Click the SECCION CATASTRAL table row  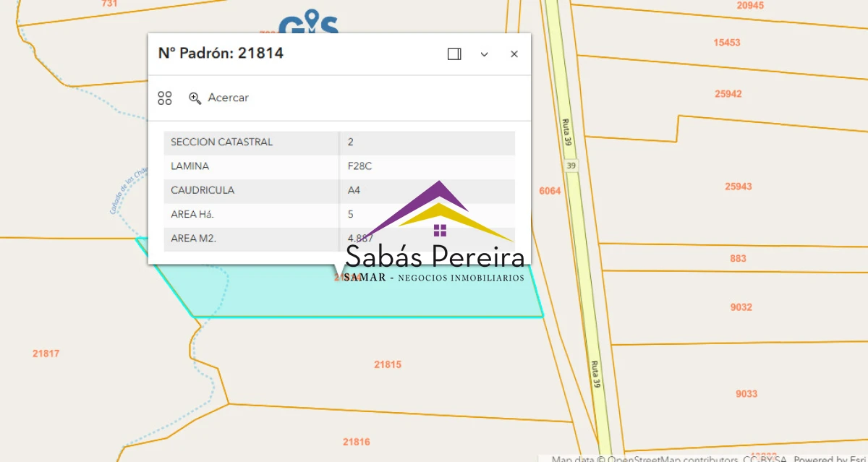[340, 142]
